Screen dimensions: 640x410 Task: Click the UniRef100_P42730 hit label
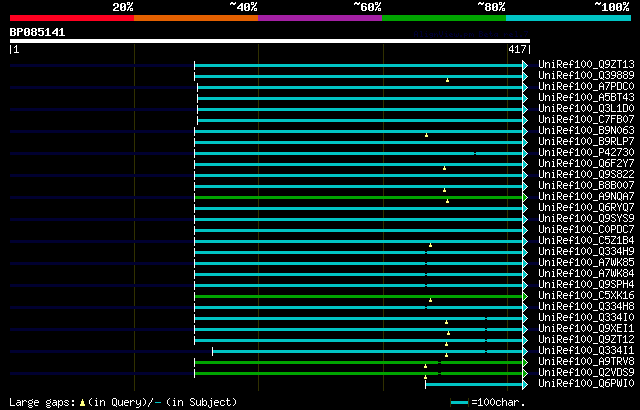pyautogui.click(x=586, y=153)
